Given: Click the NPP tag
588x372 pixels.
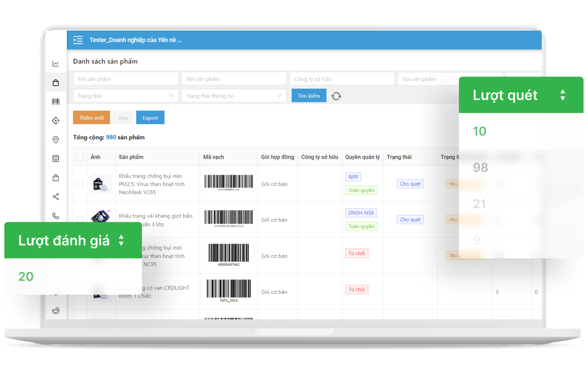Looking at the screenshot, I should tap(353, 177).
